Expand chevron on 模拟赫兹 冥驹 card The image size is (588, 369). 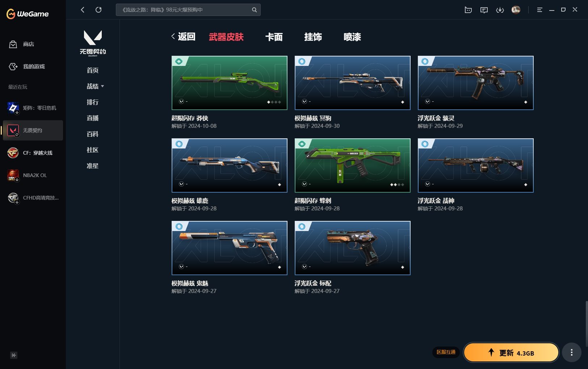pyautogui.click(x=304, y=101)
